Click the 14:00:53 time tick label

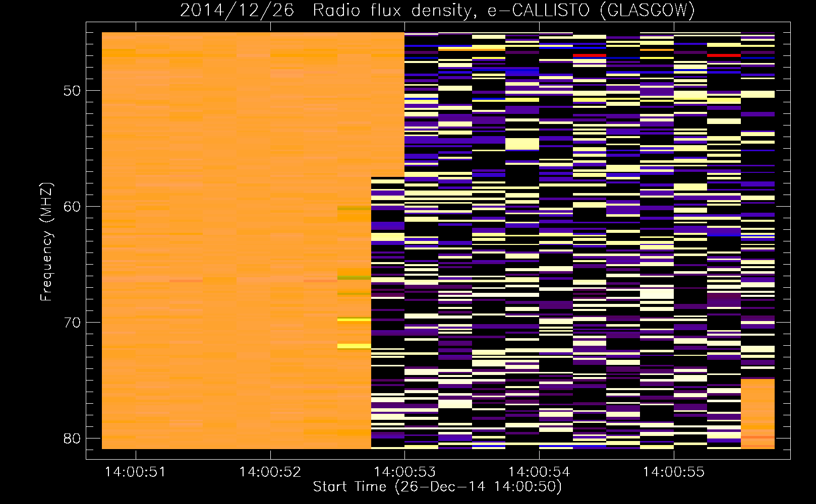404,472
